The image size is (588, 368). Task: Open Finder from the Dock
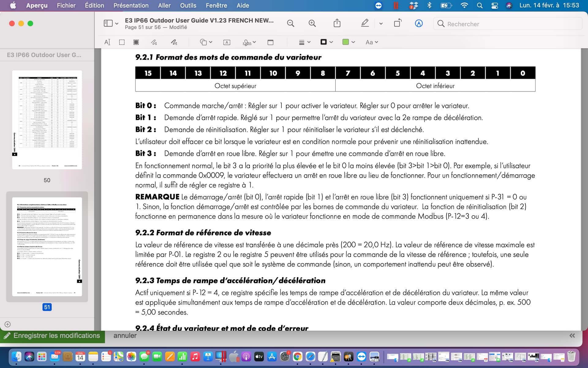17,357
